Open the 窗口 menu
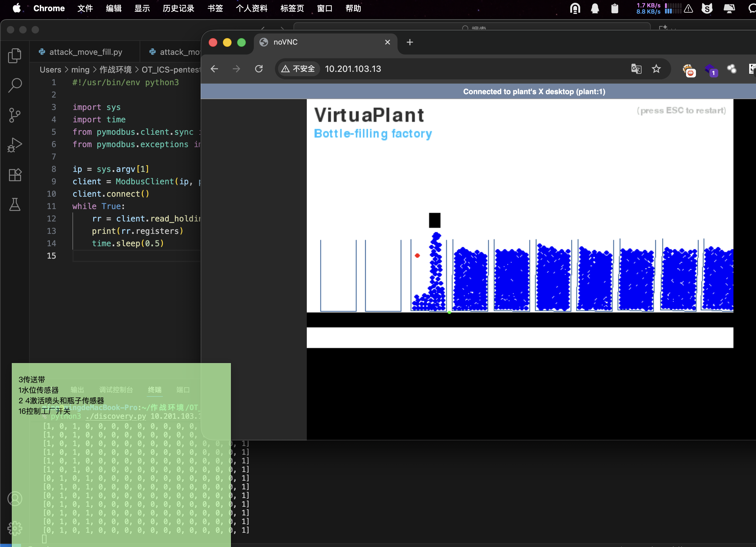 (x=325, y=8)
